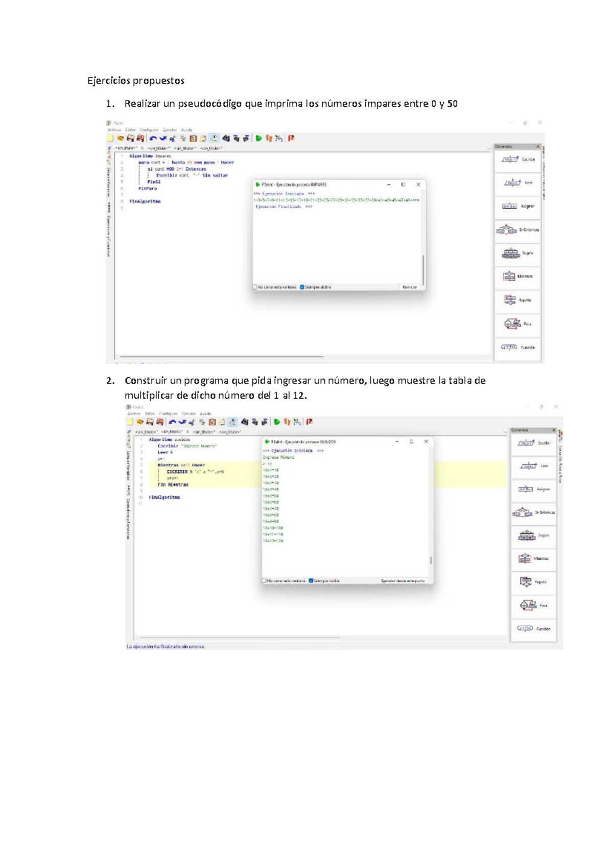Uncheck 'Siempre visible' in the SUELDOS output window
The height and width of the screenshot is (868, 613).
click(311, 581)
